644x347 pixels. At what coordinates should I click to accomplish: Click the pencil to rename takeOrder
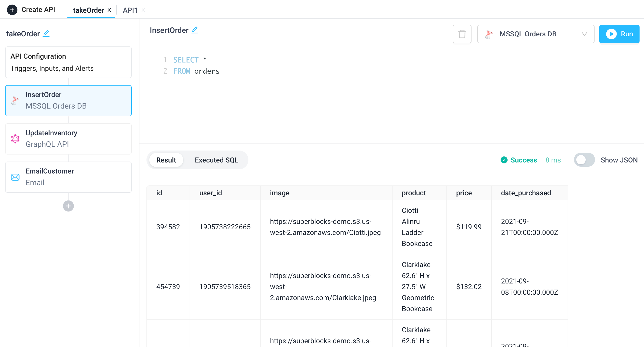point(46,33)
